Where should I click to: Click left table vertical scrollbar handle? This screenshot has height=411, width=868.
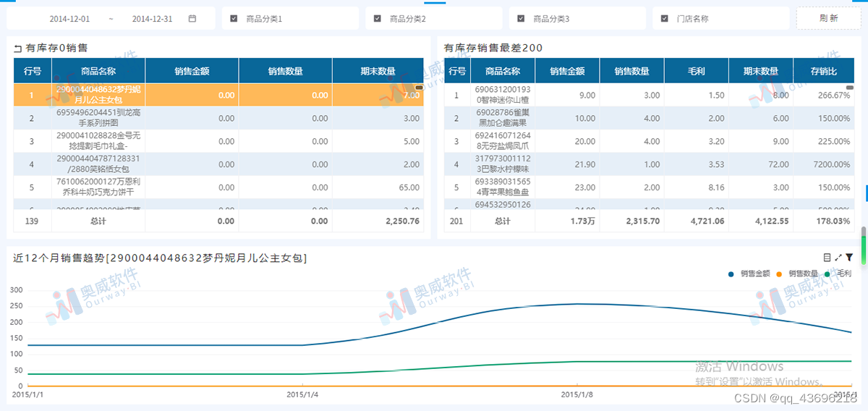(x=420, y=88)
